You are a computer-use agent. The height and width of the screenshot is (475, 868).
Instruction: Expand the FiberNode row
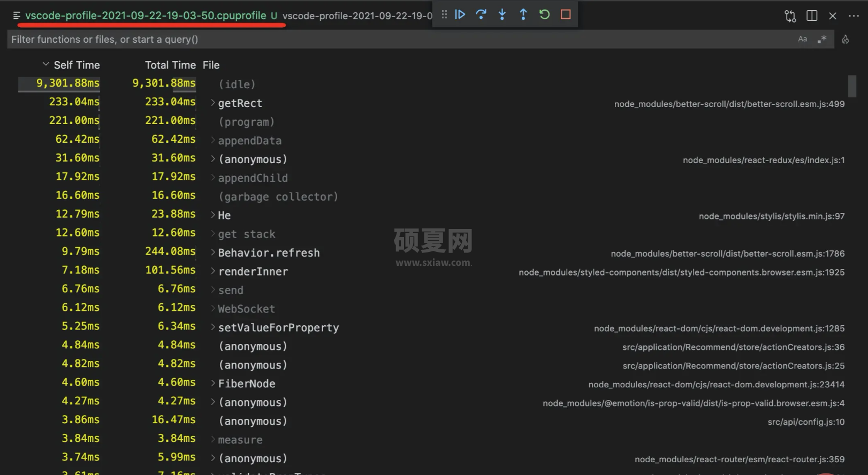(x=213, y=384)
